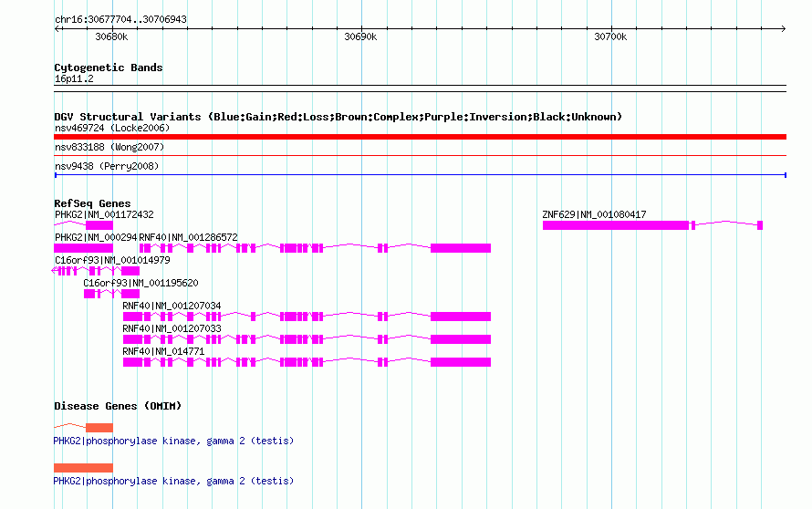
Task: Open the C16orf93|NM_001014979 transcript label
Action: (112, 260)
